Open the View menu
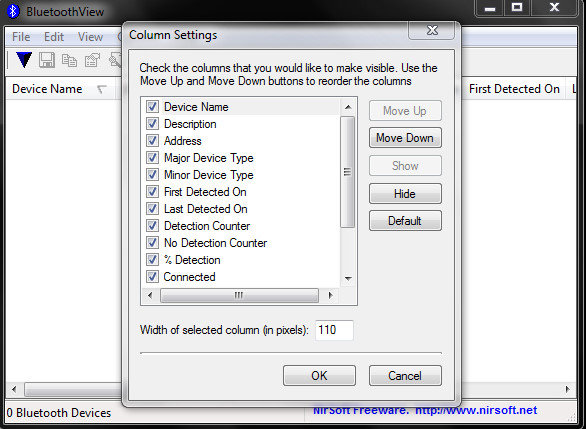 [90, 37]
